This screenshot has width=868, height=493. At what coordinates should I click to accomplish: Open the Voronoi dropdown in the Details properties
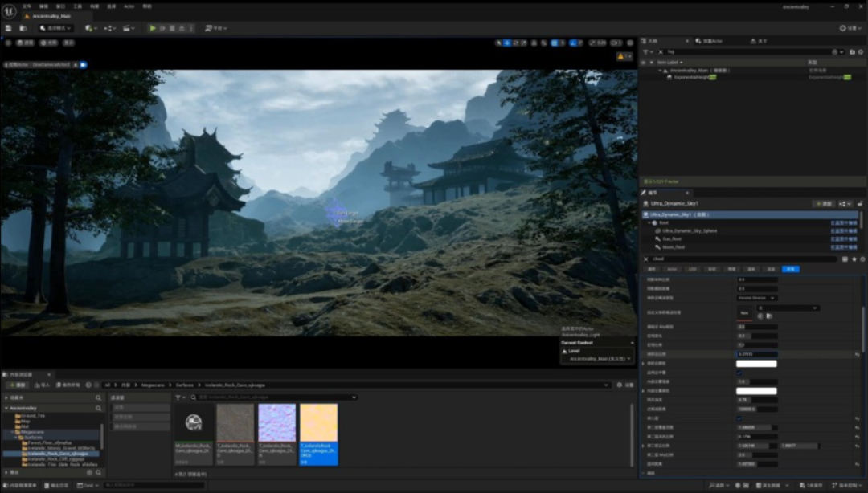(x=757, y=298)
